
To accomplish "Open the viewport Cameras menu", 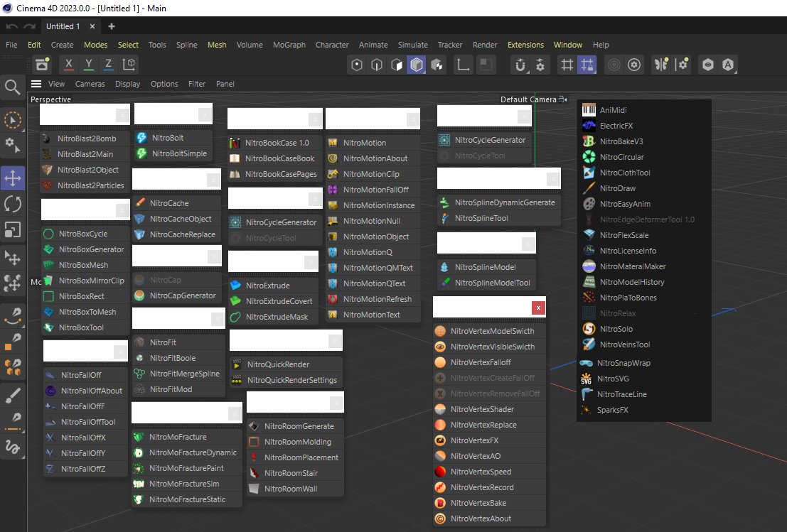I will tap(90, 84).
